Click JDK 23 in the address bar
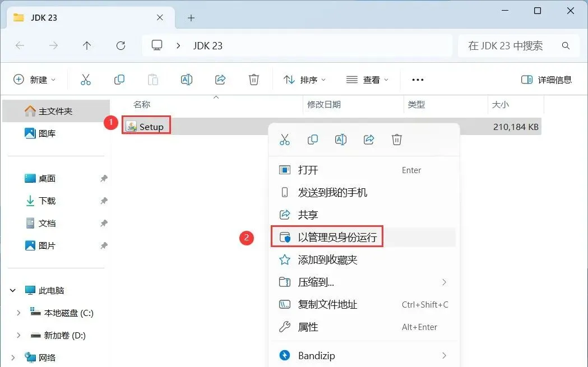The image size is (588, 367). click(x=208, y=46)
